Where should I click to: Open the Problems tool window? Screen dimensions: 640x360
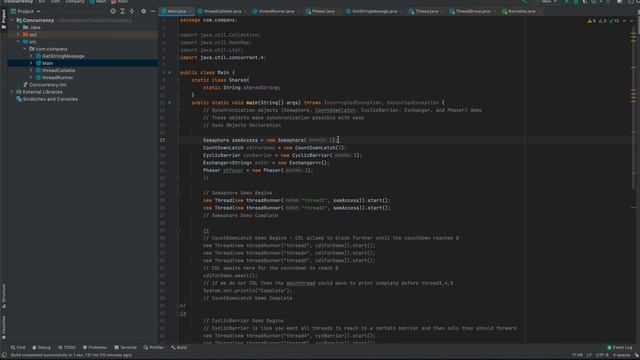pyautogui.click(x=95, y=348)
